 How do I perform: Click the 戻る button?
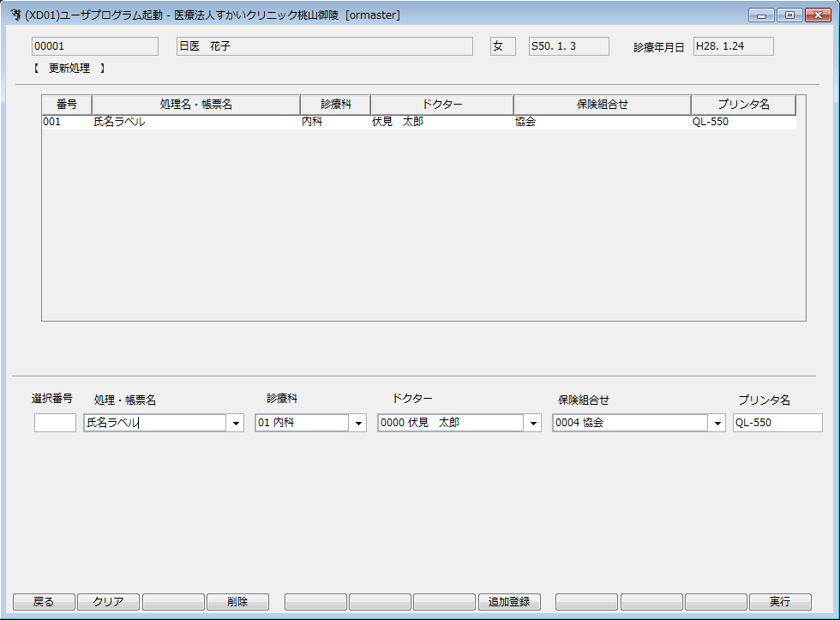(44, 602)
